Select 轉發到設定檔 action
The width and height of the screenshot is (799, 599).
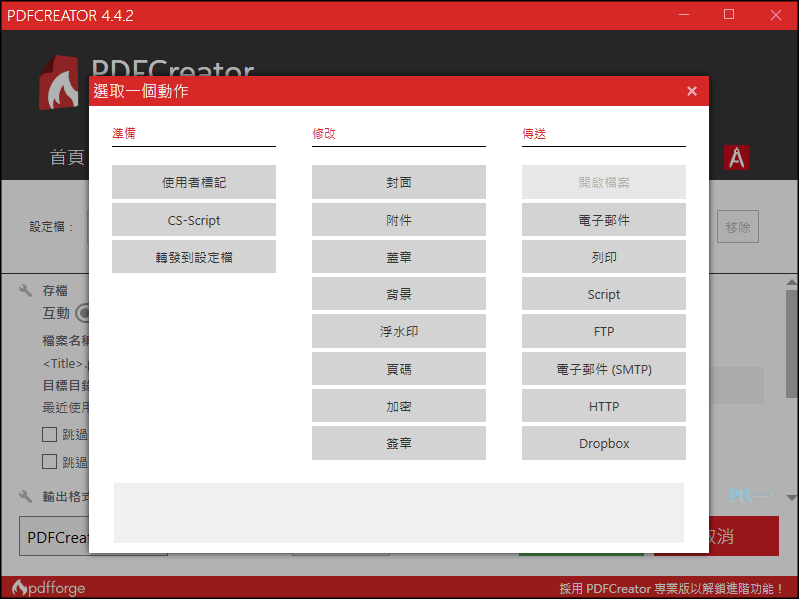point(194,257)
